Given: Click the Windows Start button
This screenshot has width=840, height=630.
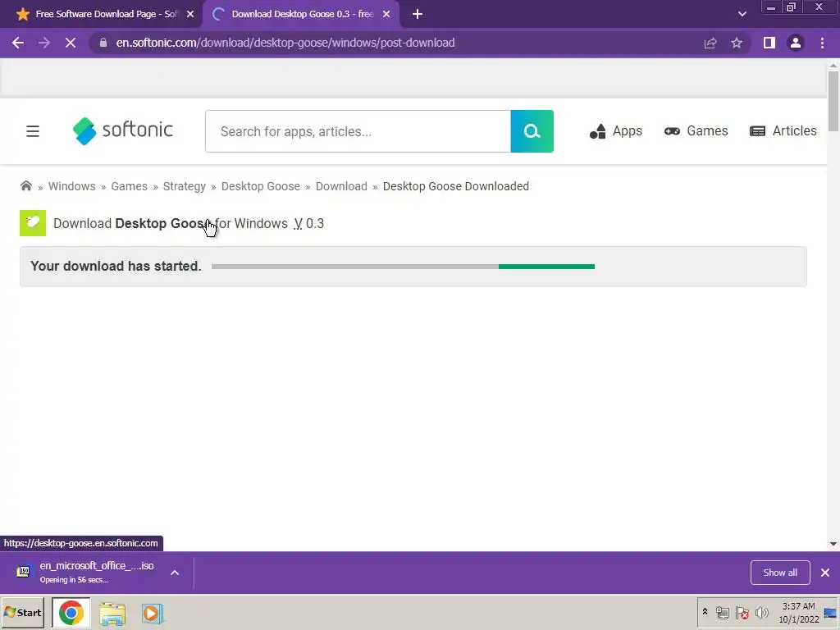Looking at the screenshot, I should [22, 613].
